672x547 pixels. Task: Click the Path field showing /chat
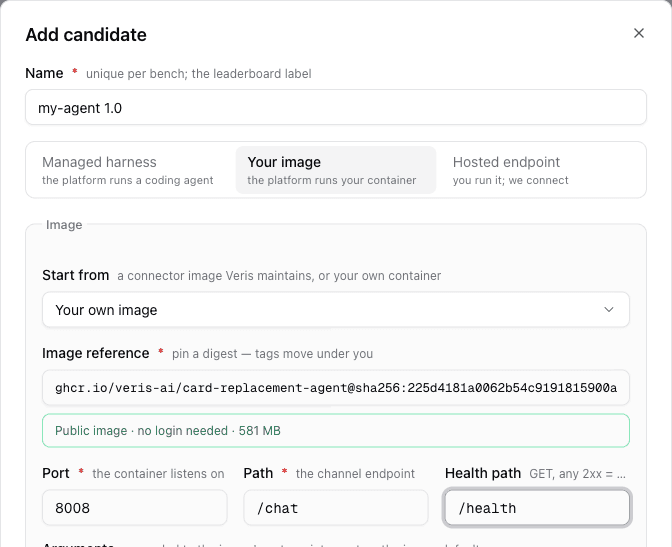(x=336, y=508)
